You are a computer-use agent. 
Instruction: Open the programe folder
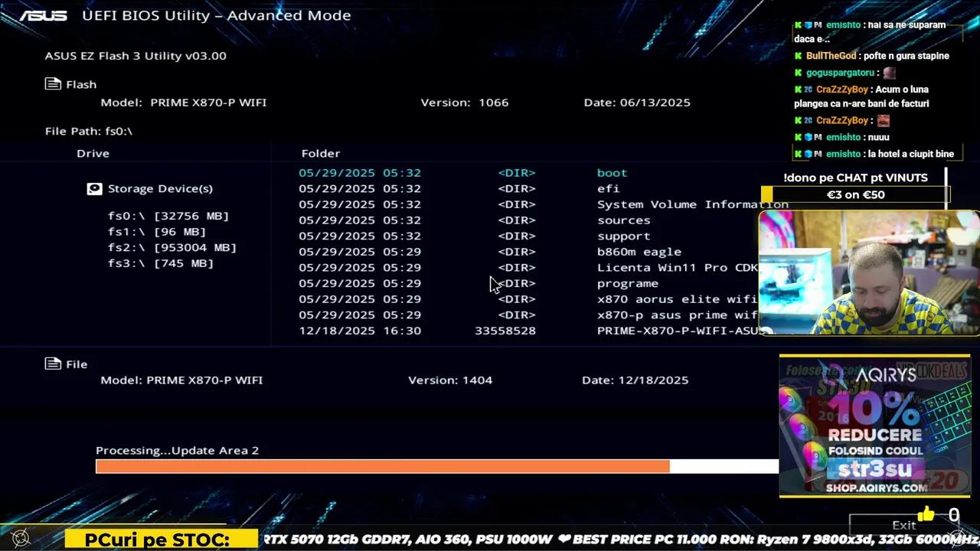[628, 283]
